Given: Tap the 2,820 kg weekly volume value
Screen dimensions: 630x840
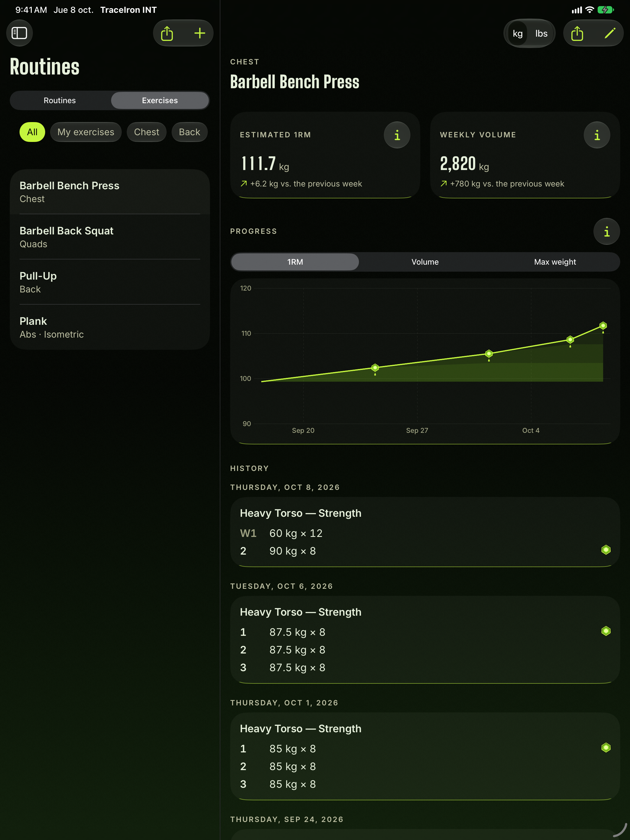Looking at the screenshot, I should pos(465,164).
